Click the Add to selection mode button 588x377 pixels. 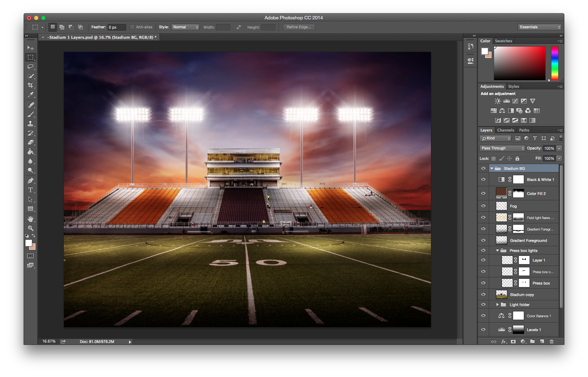[x=62, y=27]
